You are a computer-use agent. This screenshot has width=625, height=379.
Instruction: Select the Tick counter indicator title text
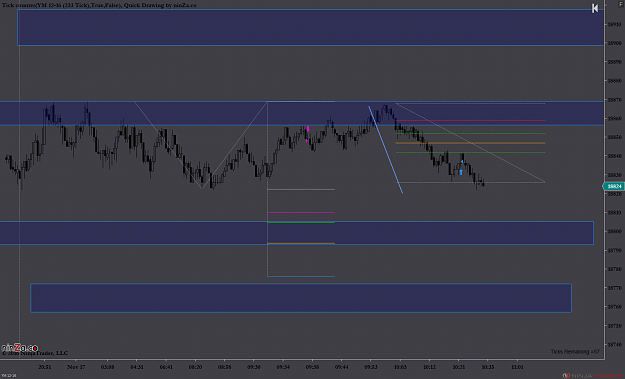[x=99, y=5]
